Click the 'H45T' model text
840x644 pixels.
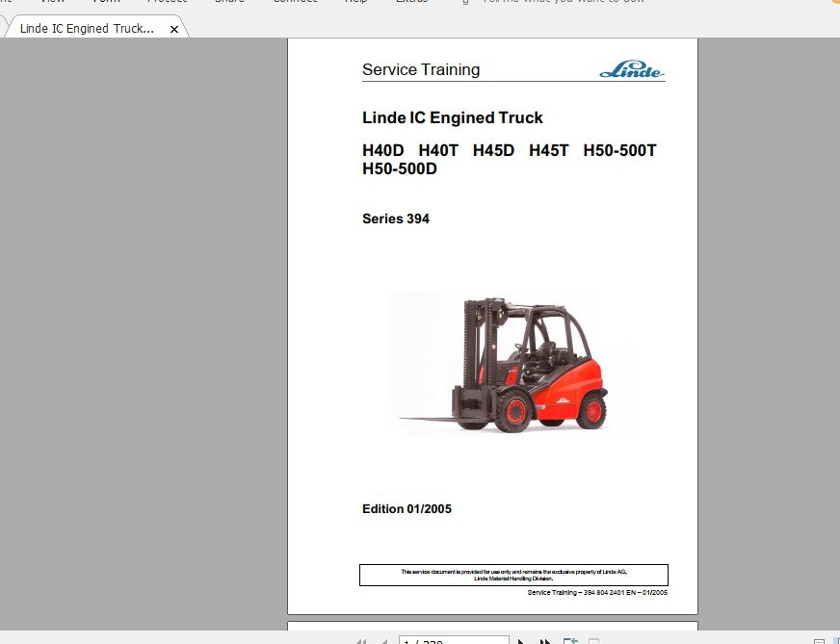(548, 150)
